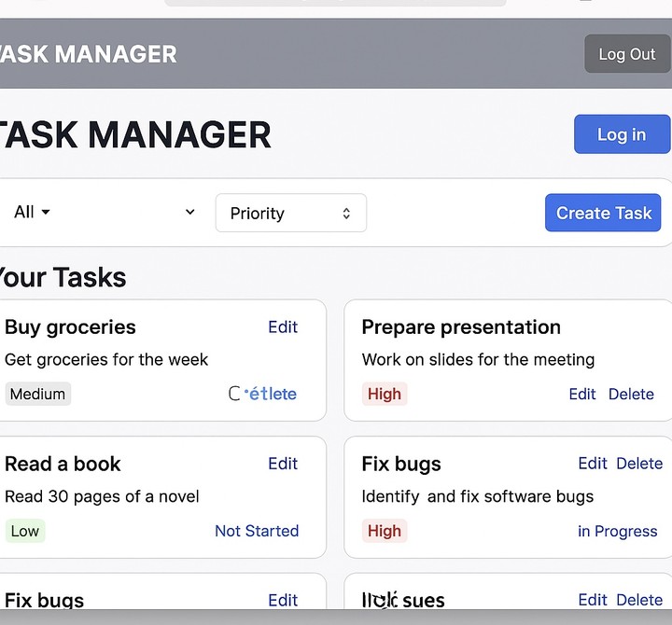
Task: Click the in Progress status link
Action: 617,532
